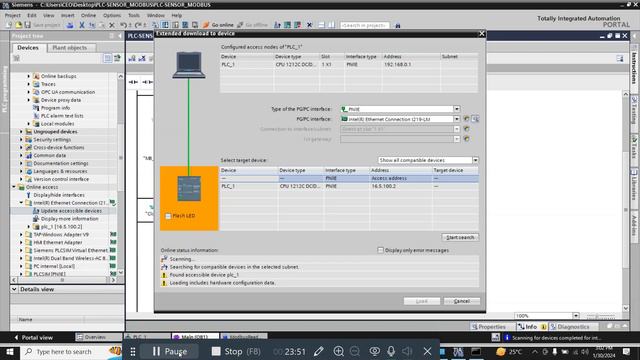Click the search binoculars icon beside project search

point(398,25)
